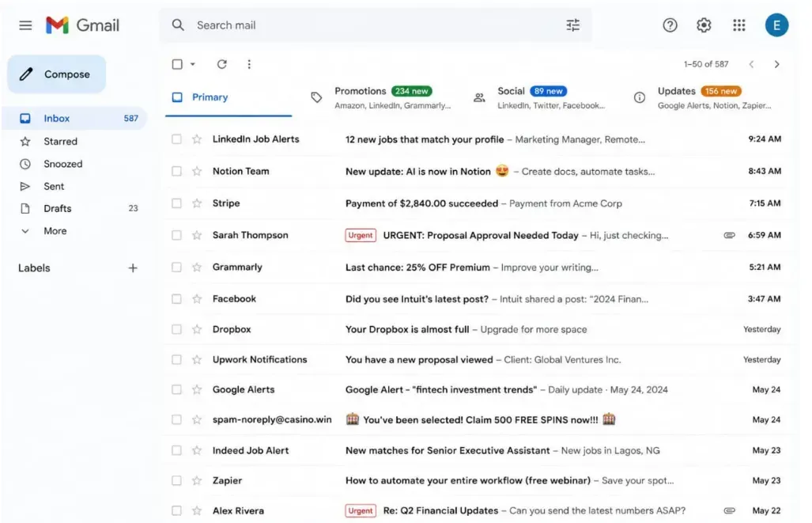Image resolution: width=812 pixels, height=523 pixels.
Task: Star the Dropbox email
Action: [x=197, y=329]
